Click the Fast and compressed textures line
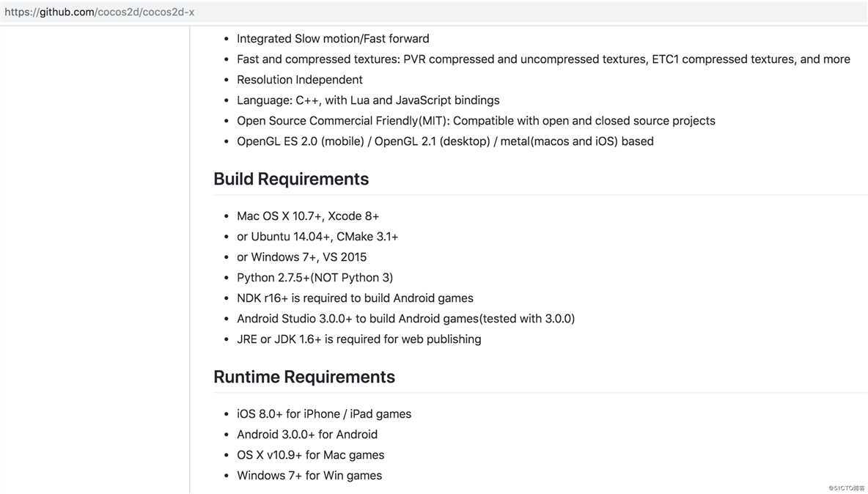 click(544, 59)
